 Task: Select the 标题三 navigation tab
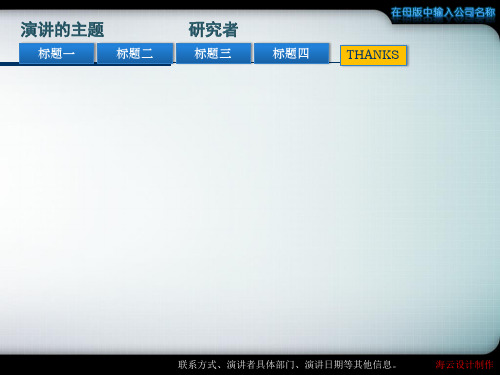213,53
